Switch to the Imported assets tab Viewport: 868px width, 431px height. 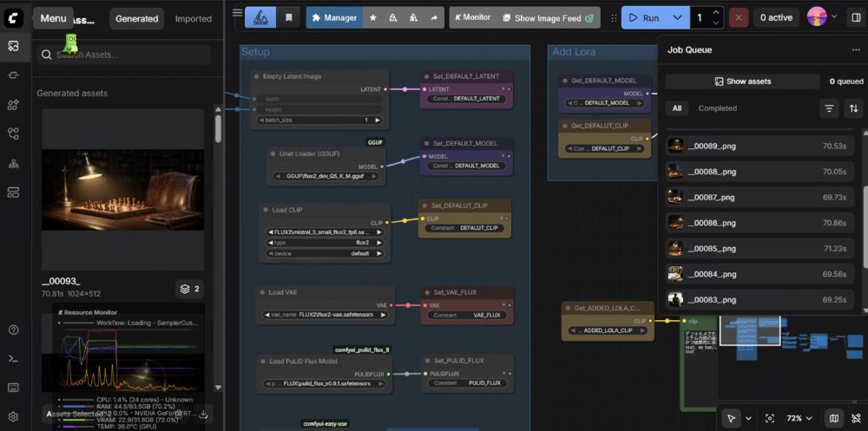[x=193, y=18]
